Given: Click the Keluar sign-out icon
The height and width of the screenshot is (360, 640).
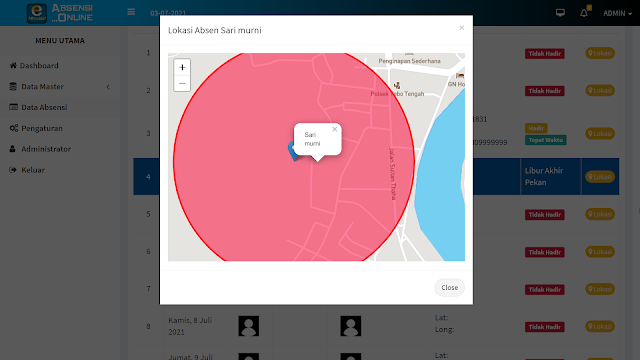Looking at the screenshot, I should tap(13, 170).
